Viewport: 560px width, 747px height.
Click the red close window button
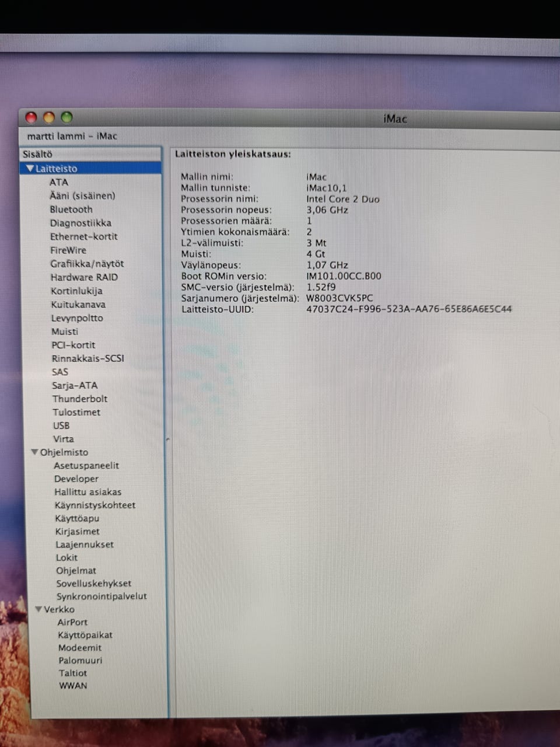pyautogui.click(x=31, y=118)
